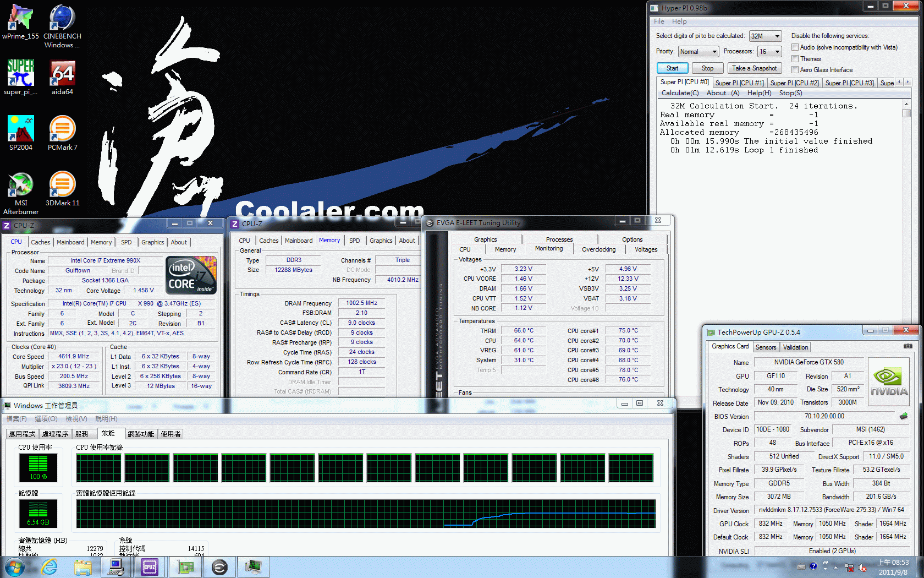Select Task Manager 使用者 tab

(170, 434)
